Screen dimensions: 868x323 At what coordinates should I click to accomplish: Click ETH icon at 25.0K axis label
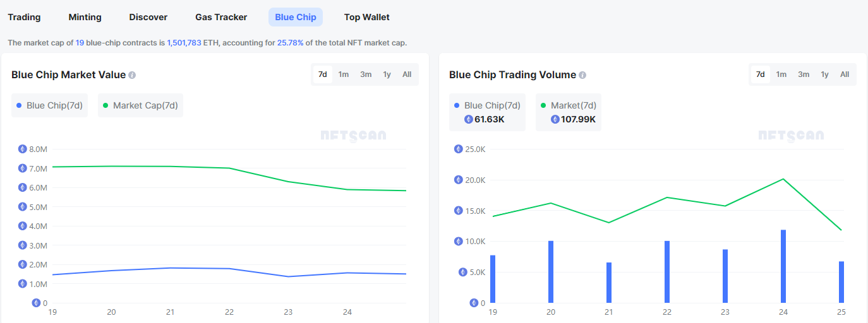coord(459,150)
